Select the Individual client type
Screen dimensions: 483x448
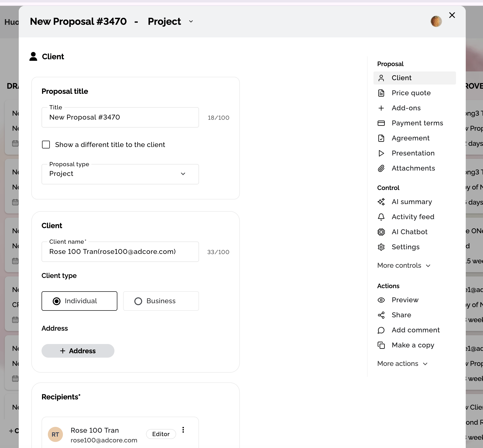pyautogui.click(x=79, y=301)
